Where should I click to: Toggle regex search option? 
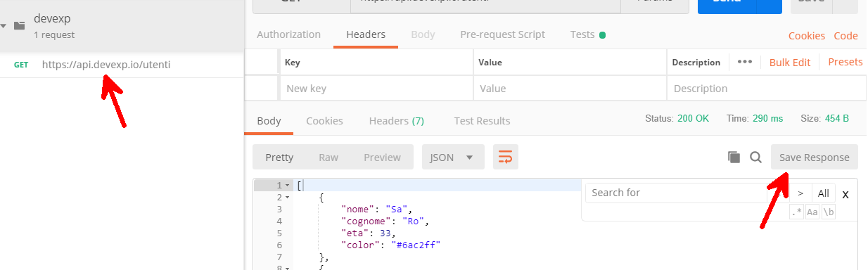(796, 212)
